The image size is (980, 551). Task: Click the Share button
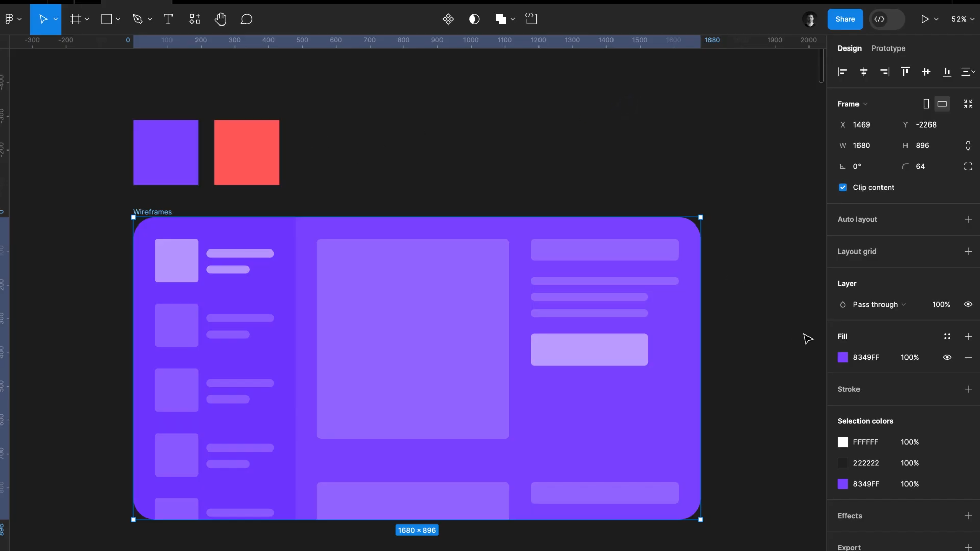pos(845,19)
